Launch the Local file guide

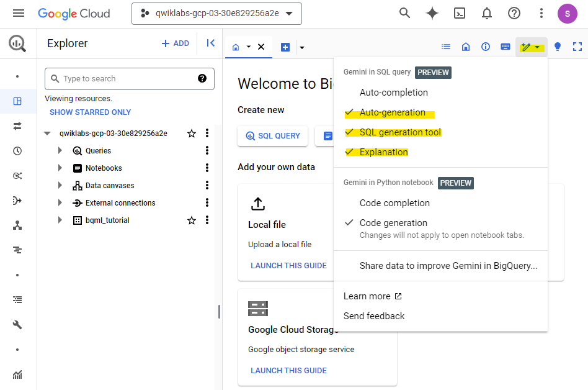288,266
